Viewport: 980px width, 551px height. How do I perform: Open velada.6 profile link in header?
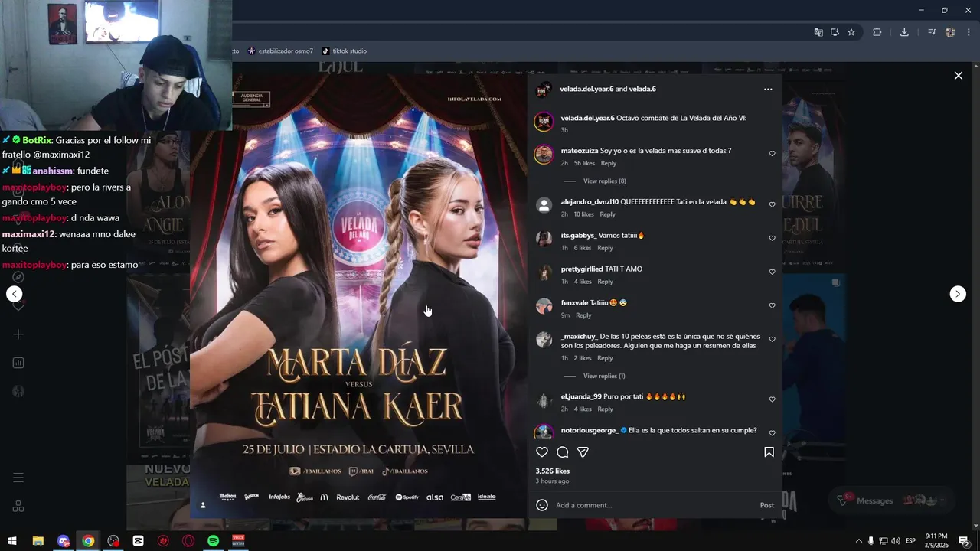point(642,90)
